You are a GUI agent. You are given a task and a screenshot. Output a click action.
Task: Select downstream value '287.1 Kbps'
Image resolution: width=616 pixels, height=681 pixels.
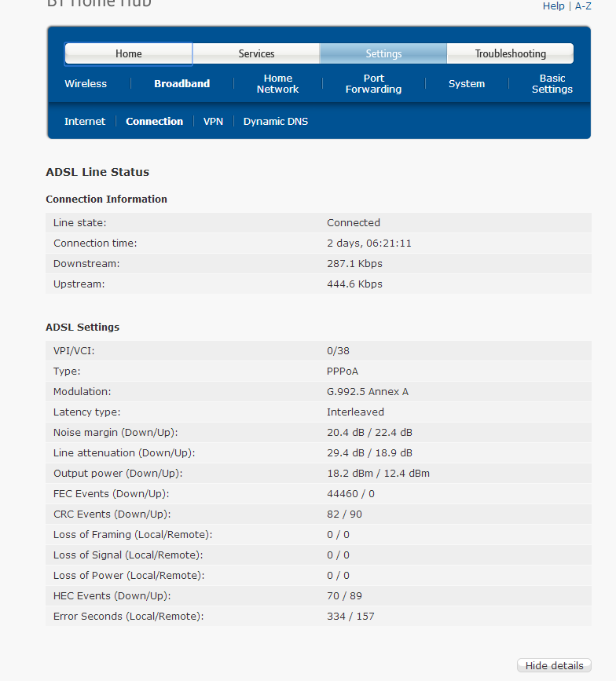click(x=354, y=264)
